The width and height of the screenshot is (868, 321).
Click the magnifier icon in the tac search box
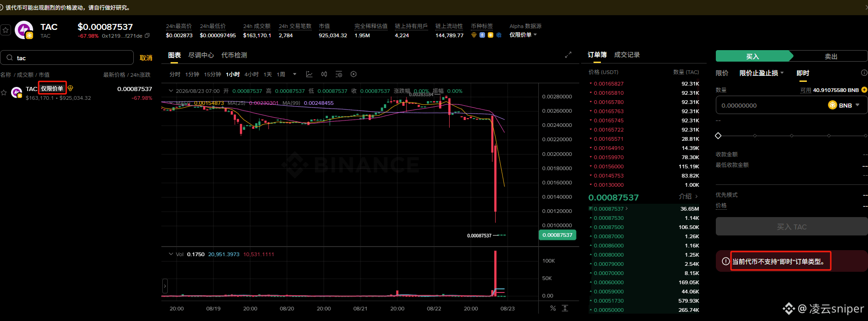pyautogui.click(x=10, y=58)
